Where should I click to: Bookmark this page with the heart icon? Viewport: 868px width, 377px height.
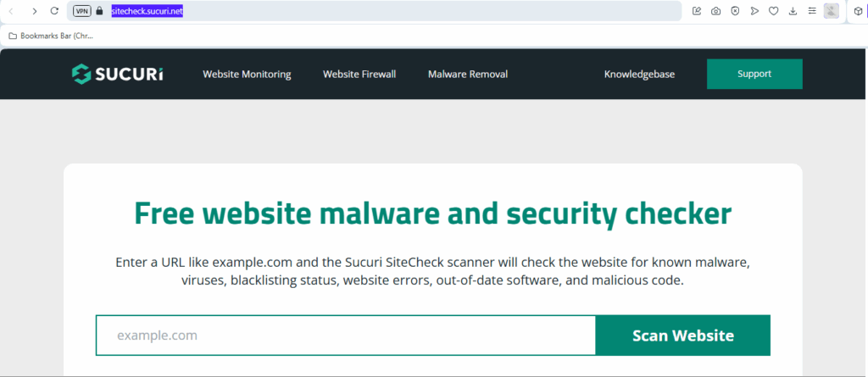(773, 11)
